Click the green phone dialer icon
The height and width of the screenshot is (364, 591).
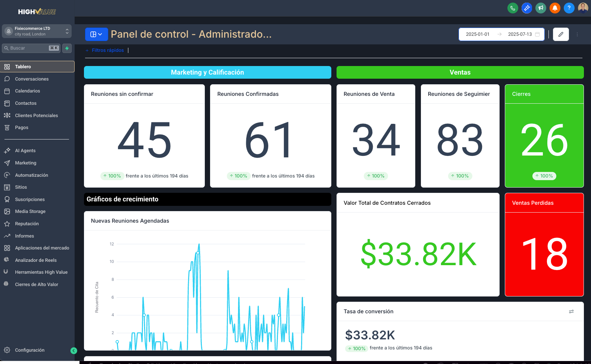point(513,8)
